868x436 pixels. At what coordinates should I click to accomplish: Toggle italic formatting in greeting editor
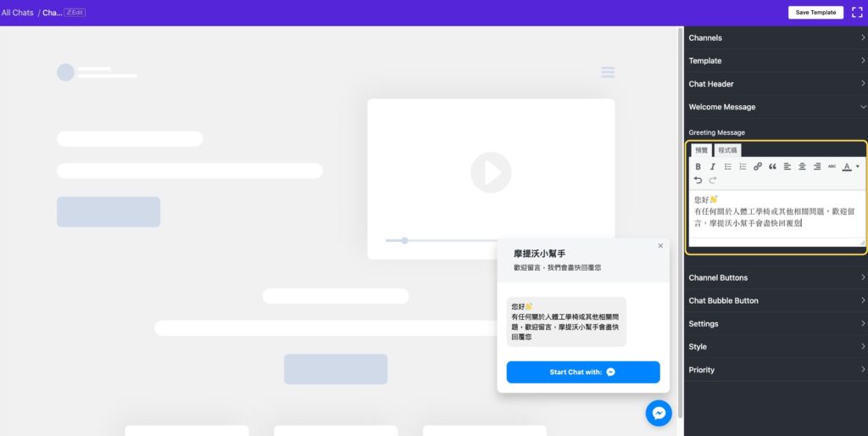click(x=713, y=167)
